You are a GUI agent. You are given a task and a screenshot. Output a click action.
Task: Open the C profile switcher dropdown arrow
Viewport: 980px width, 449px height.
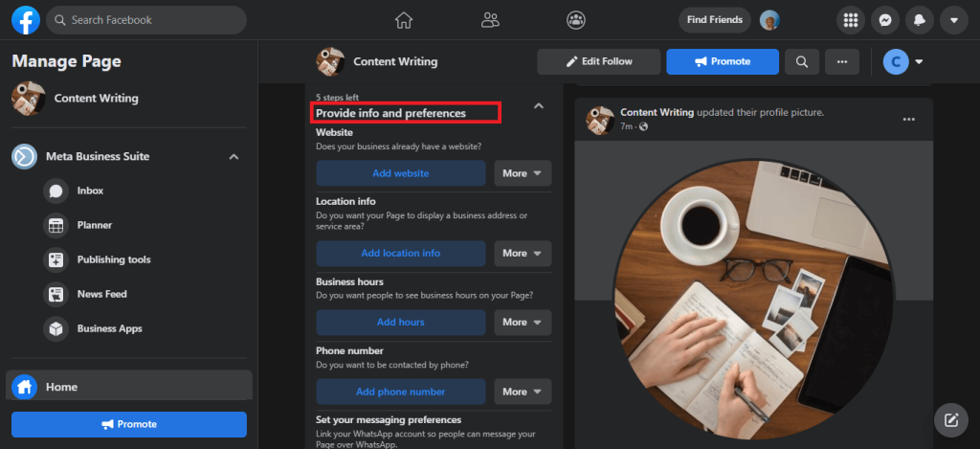tap(919, 61)
